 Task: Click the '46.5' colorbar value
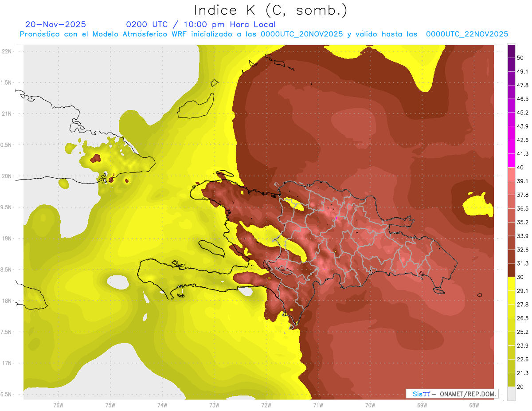tap(523, 99)
